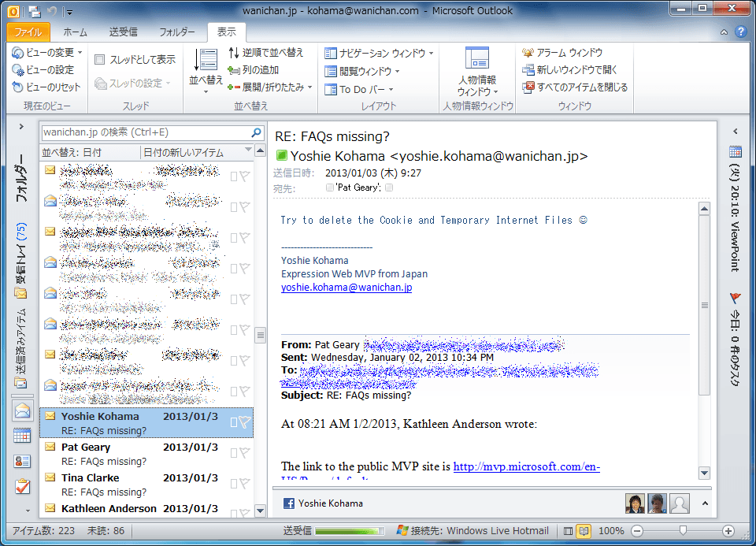
Task: Flag the Pat Geary message
Action: point(246,453)
